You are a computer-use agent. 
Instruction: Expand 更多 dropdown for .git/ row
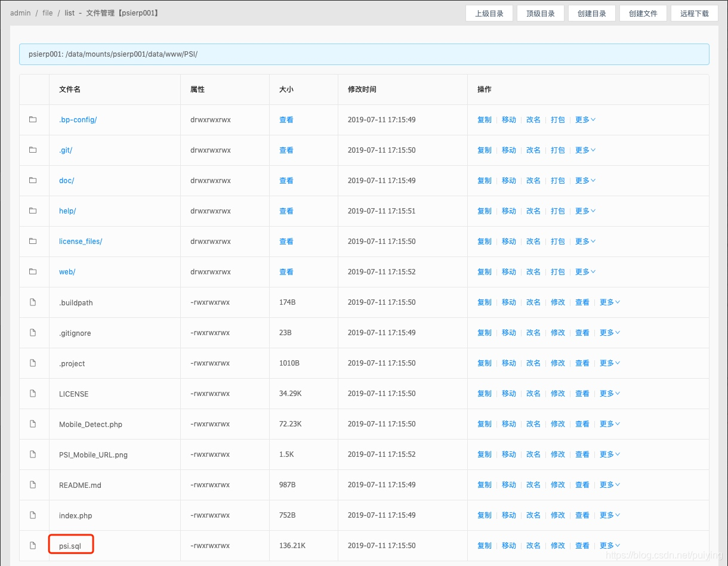click(585, 150)
